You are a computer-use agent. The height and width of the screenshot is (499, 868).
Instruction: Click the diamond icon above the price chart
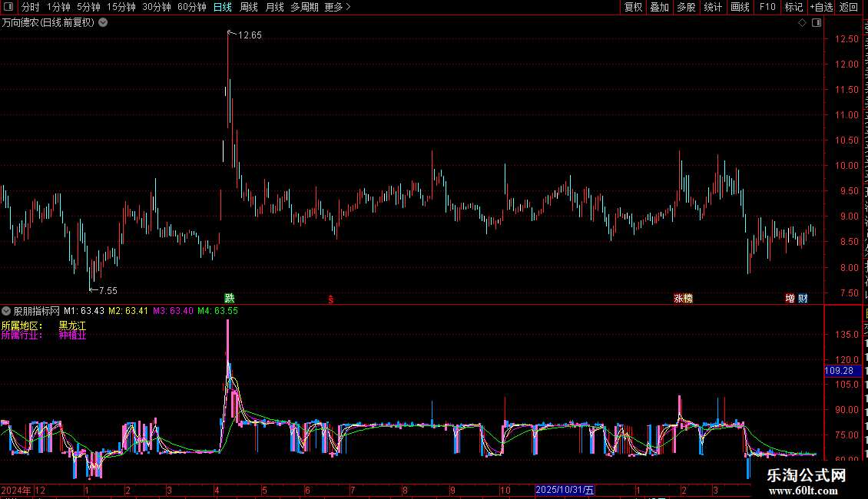point(802,23)
